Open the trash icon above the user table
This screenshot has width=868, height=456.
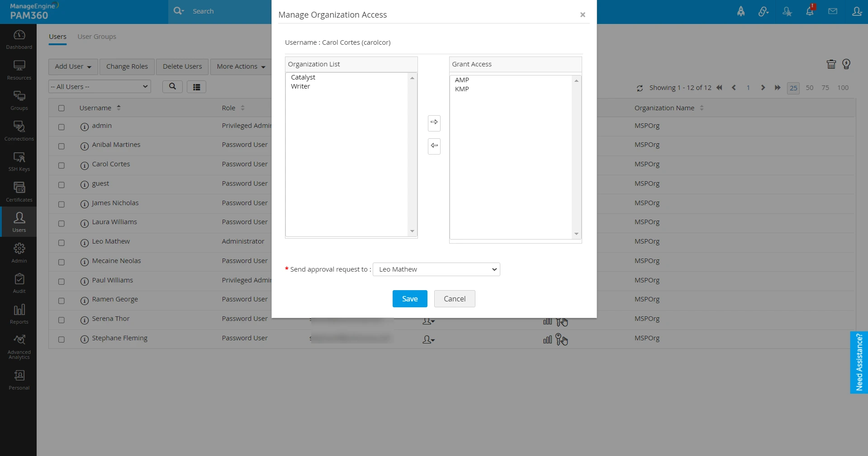pyautogui.click(x=831, y=64)
